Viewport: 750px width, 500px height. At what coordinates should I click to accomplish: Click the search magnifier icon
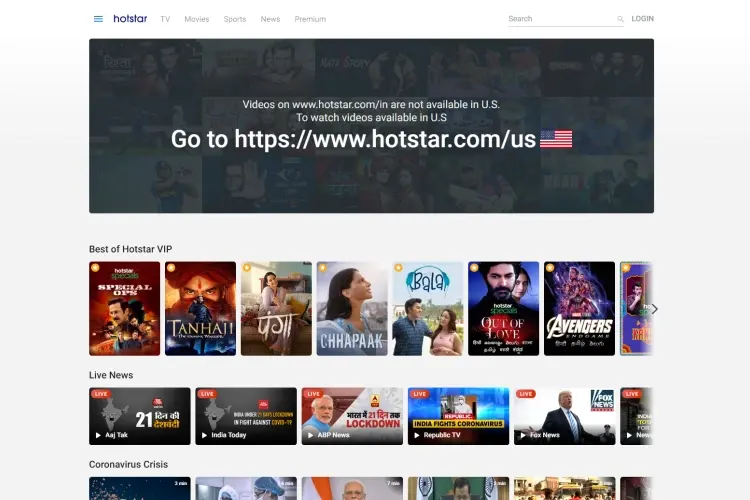620,19
